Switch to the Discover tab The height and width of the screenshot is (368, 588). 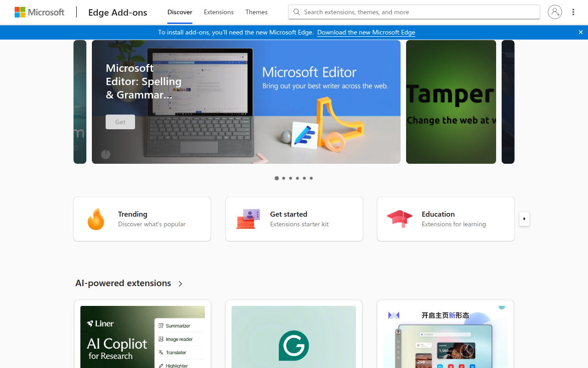coord(180,12)
